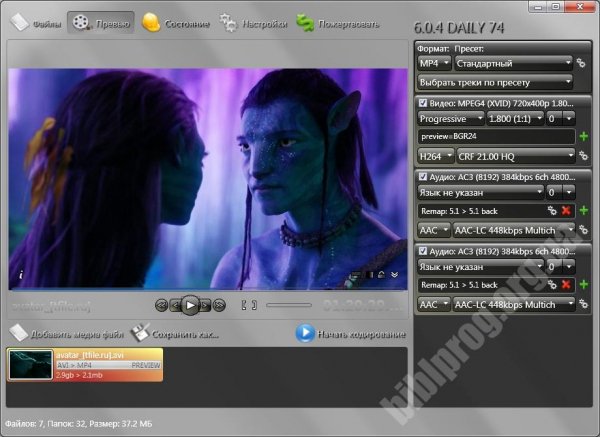
Task: Click the fast forward double-arrow button
Action: 219,305
